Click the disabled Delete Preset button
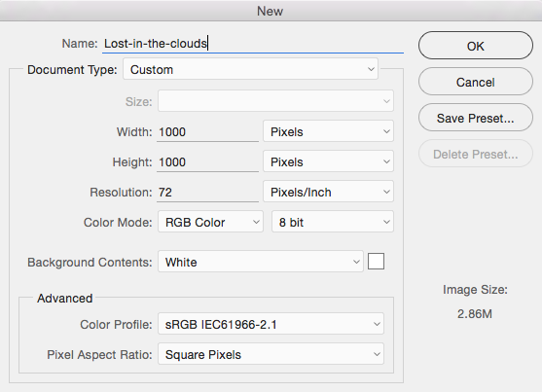 coord(475,154)
